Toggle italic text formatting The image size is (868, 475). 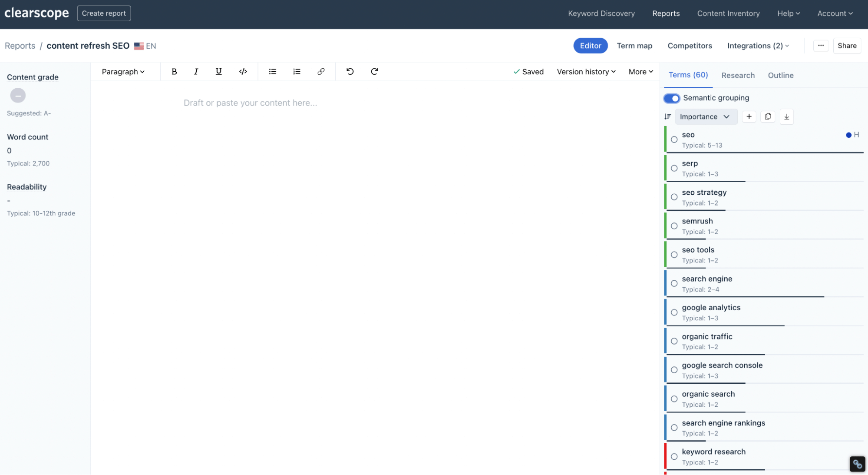click(196, 72)
